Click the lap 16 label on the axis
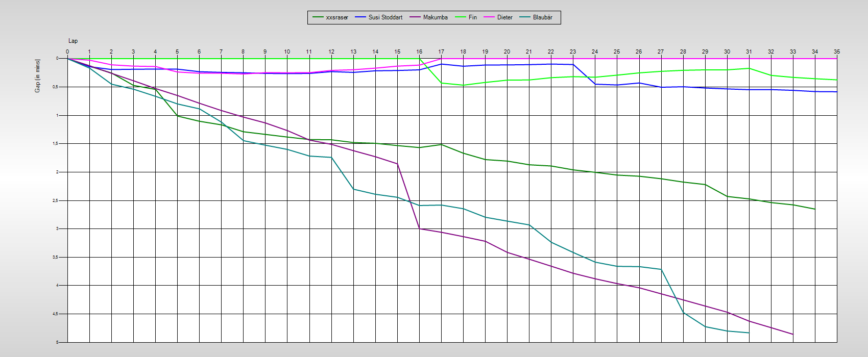The width and height of the screenshot is (868, 357). click(419, 52)
